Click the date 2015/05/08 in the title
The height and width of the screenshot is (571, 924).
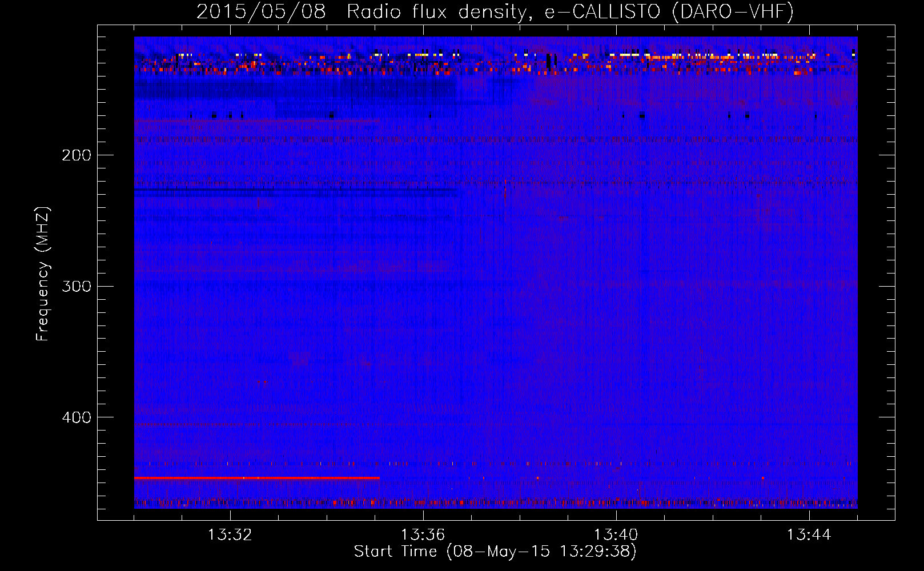(261, 12)
